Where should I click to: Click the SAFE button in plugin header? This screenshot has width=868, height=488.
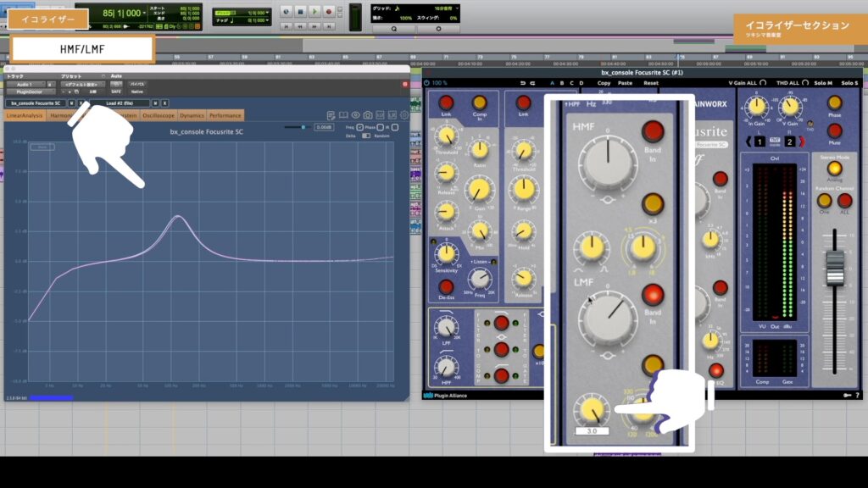(115, 91)
